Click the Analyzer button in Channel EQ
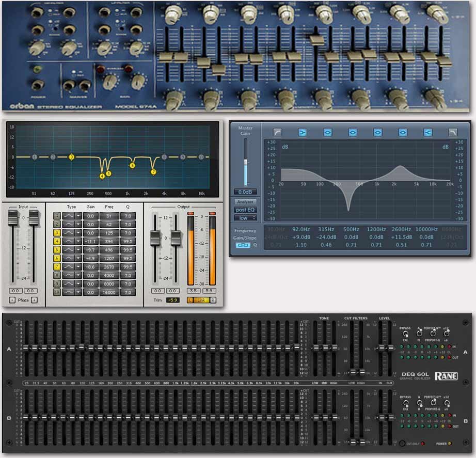The image size is (476, 458). [246, 202]
